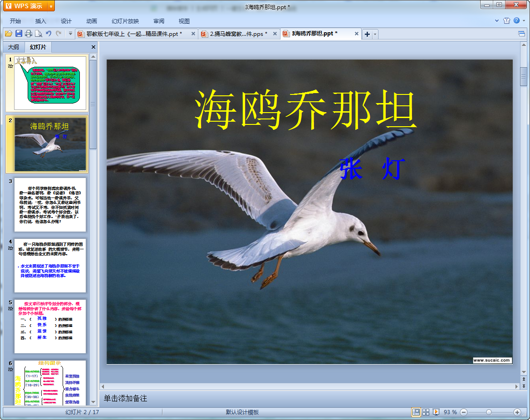This screenshot has width=530, height=420.
Task: Add a new document tab with plus button
Action: (x=367, y=34)
